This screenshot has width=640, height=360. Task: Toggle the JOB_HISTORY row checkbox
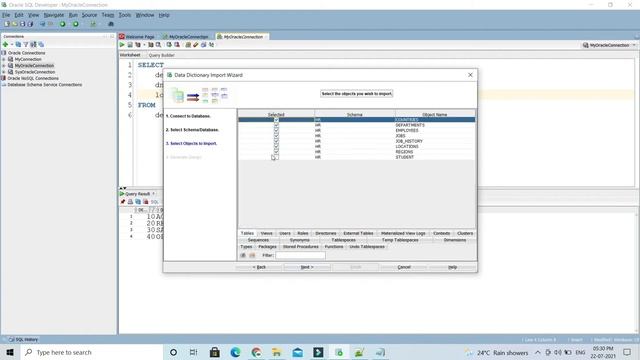[276, 141]
